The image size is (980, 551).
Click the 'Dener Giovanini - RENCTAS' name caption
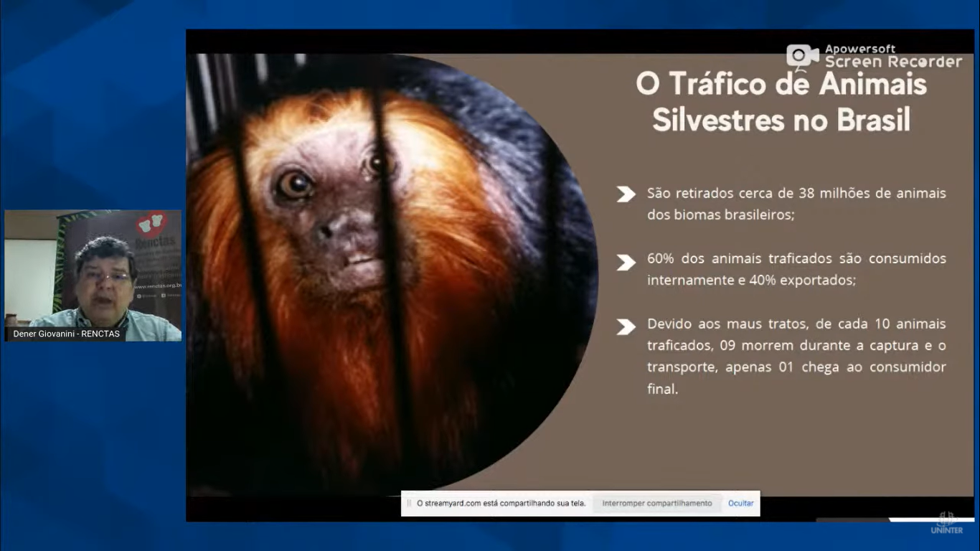click(66, 334)
